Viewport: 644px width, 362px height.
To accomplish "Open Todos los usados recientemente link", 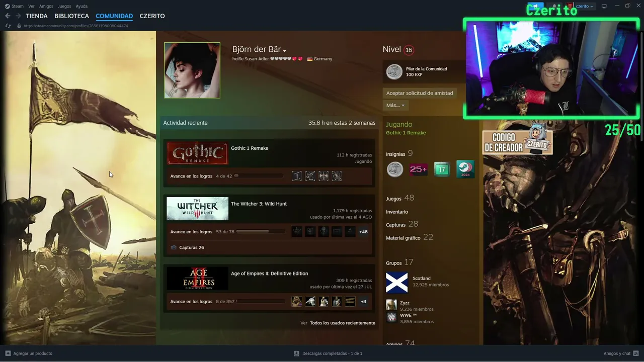I will click(x=343, y=323).
